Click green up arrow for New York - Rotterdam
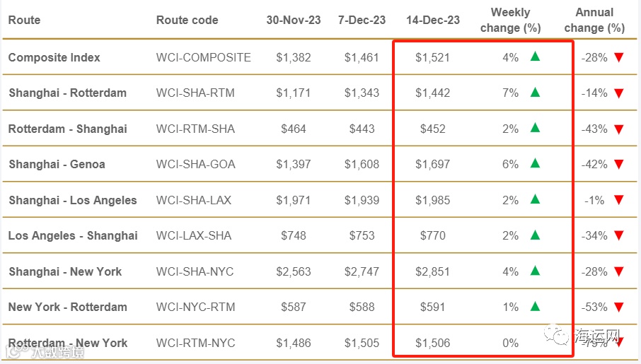The height and width of the screenshot is (364, 641). 535,306
